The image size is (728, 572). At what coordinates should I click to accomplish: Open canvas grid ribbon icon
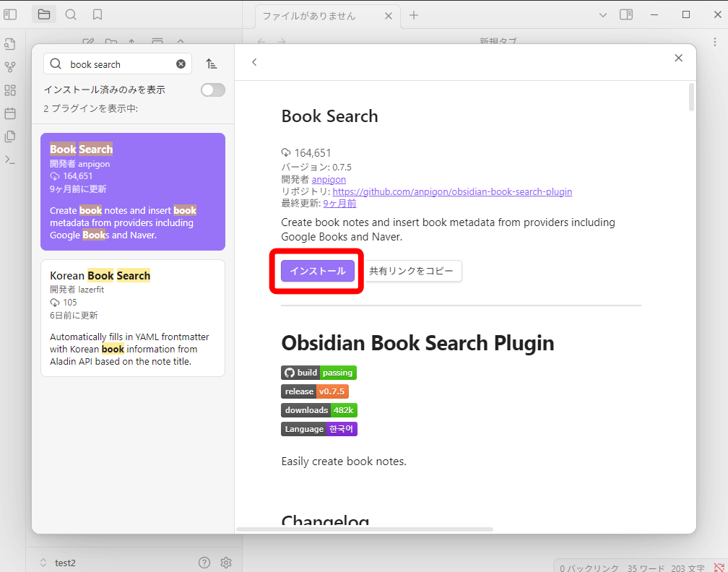coord(10,90)
